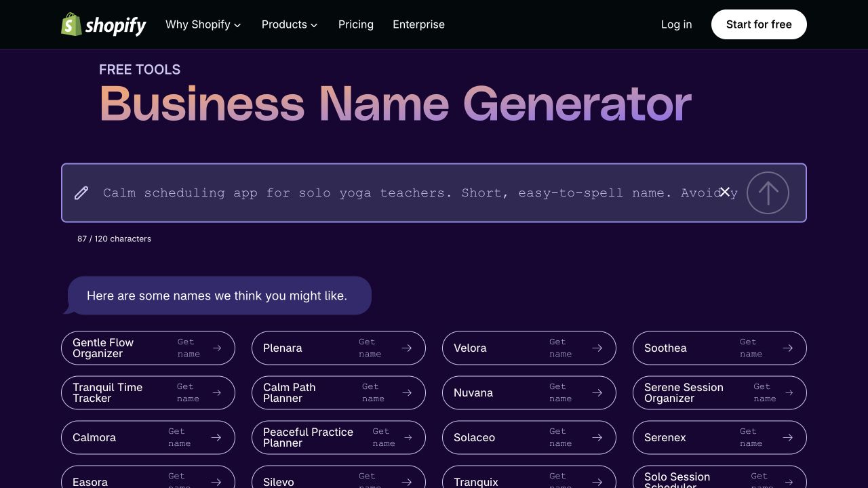Expand the Products menu

[290, 24]
